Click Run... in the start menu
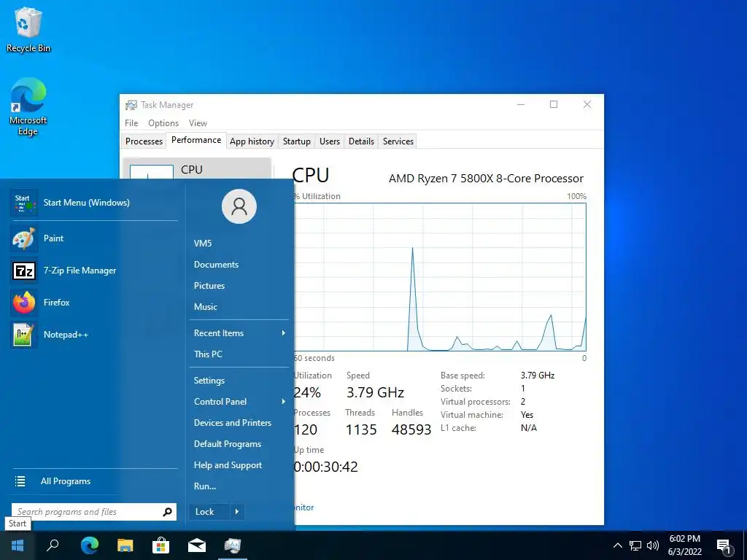Image resolution: width=747 pixels, height=560 pixels. tap(205, 486)
